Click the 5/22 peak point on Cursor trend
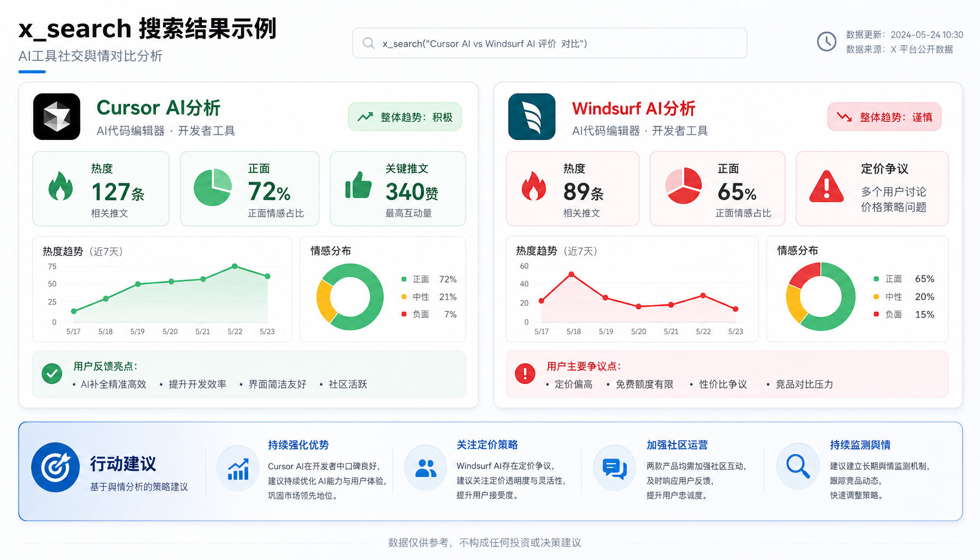The image size is (980, 560). click(235, 266)
